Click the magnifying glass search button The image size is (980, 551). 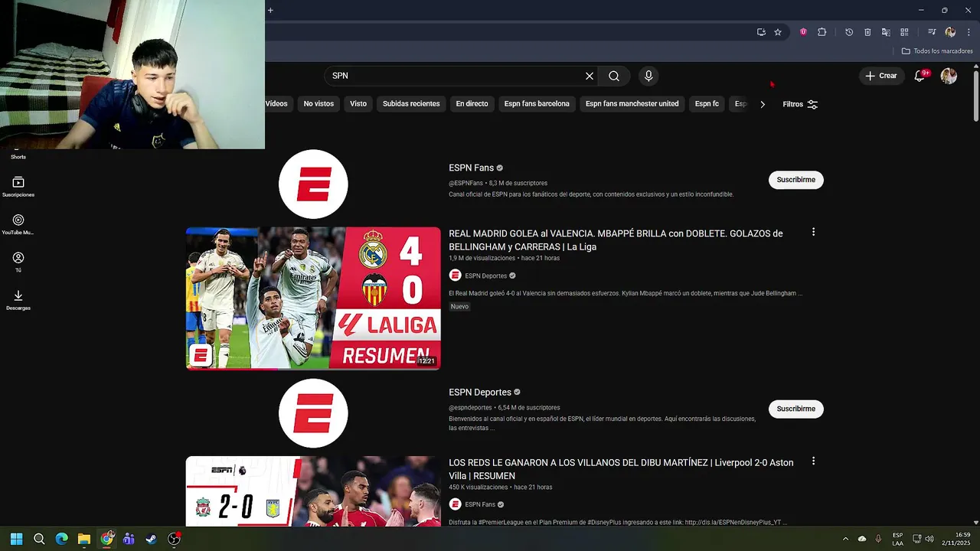pyautogui.click(x=614, y=76)
